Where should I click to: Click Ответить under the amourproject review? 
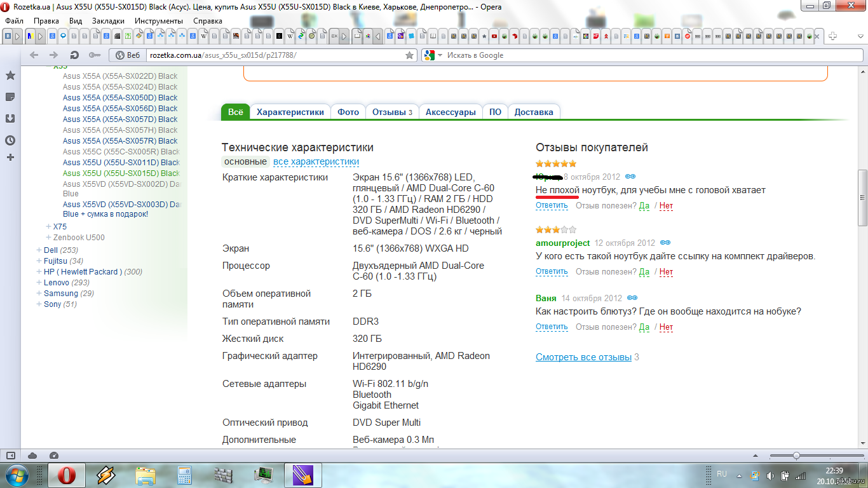(552, 272)
